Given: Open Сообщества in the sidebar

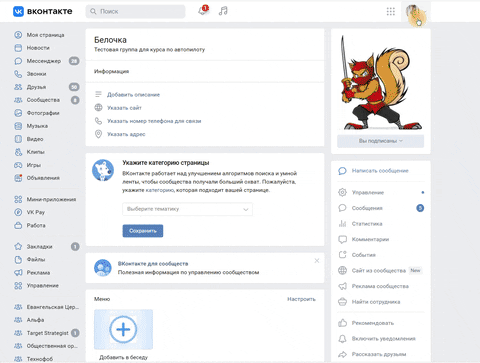Looking at the screenshot, I should [x=43, y=100].
